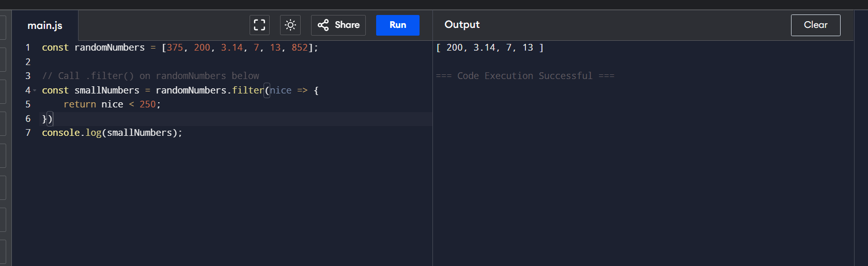
Task: Run the main.js code
Action: (x=397, y=25)
